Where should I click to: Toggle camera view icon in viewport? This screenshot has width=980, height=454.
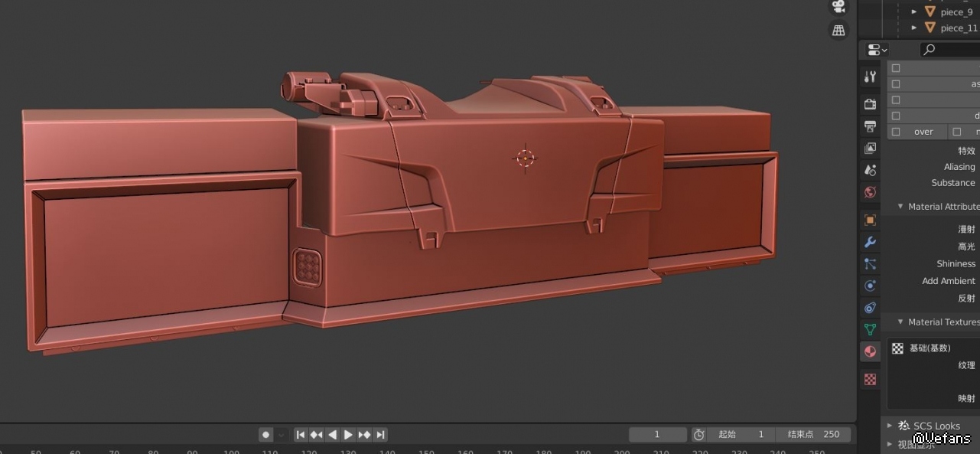[x=838, y=6]
